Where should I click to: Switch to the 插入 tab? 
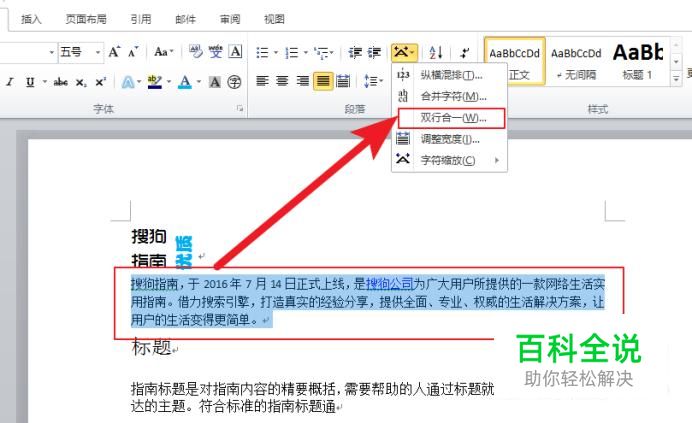pos(31,19)
